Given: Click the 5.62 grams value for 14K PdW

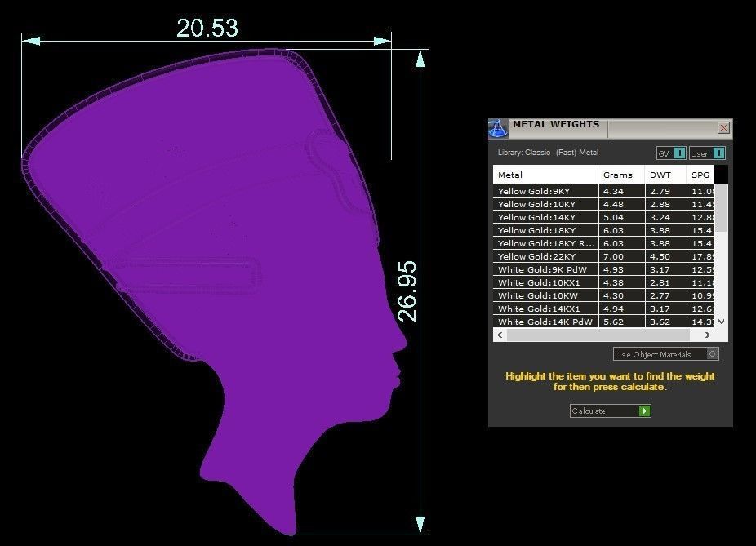Looking at the screenshot, I should click(613, 322).
